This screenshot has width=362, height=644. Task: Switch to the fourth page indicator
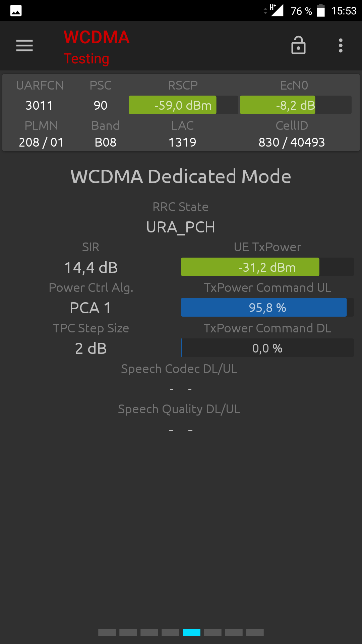point(170,633)
